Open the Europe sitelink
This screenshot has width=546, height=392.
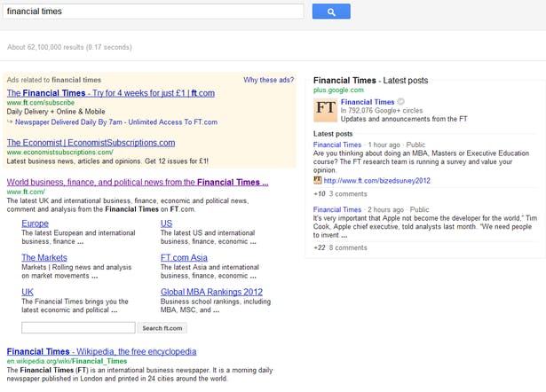(x=35, y=223)
